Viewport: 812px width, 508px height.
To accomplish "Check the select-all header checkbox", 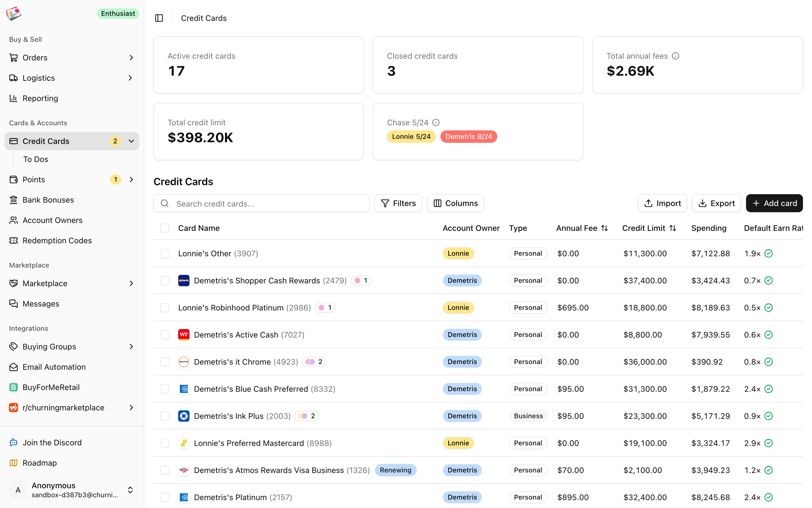I will click(164, 228).
